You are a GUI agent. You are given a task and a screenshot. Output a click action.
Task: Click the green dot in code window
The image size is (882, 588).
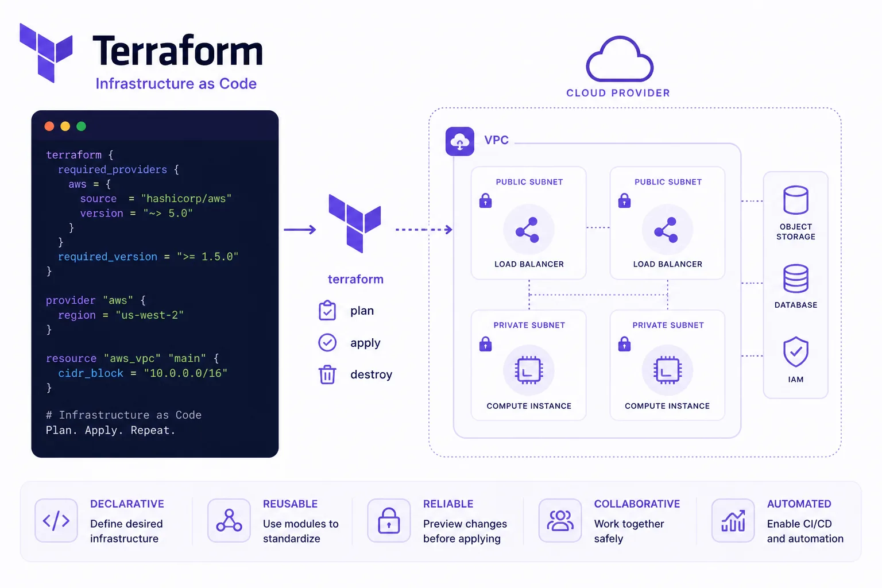coord(82,126)
